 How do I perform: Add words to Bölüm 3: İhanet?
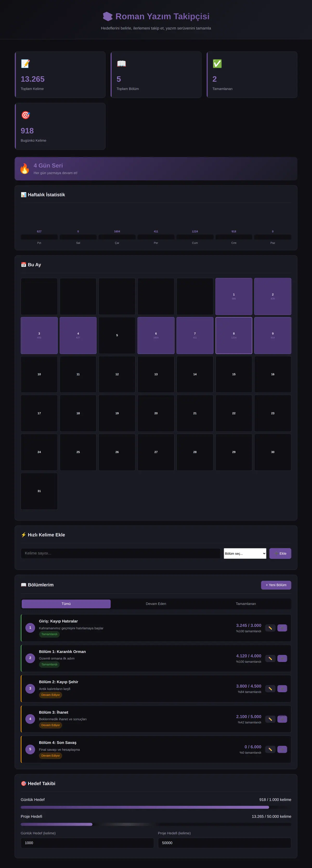click(x=282, y=719)
